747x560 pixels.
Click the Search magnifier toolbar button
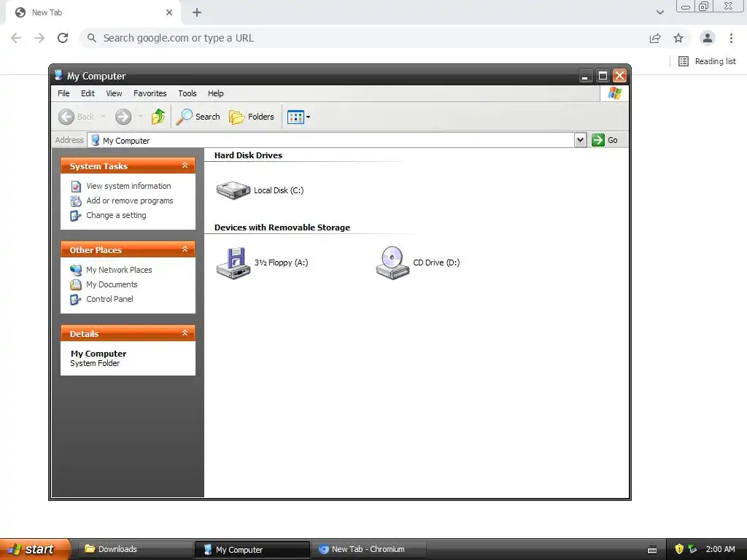pyautogui.click(x=198, y=117)
